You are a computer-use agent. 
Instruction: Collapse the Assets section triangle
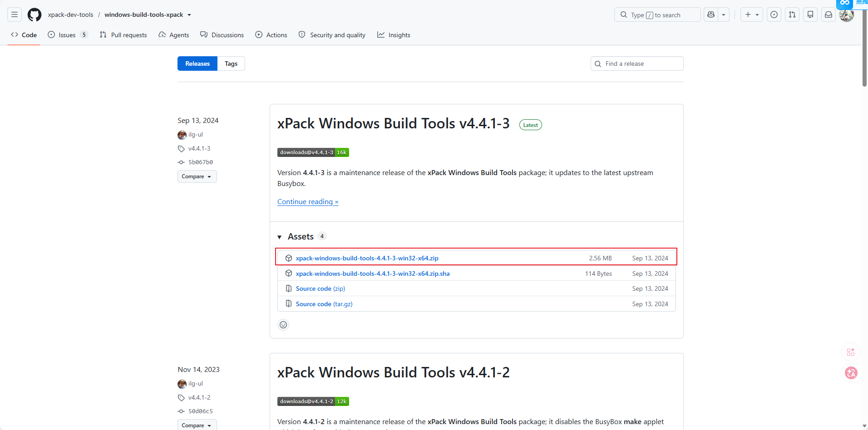click(x=280, y=237)
